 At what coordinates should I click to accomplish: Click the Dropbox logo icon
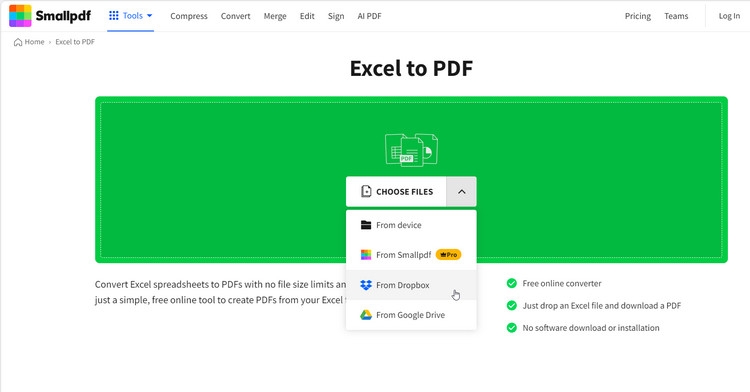(366, 285)
